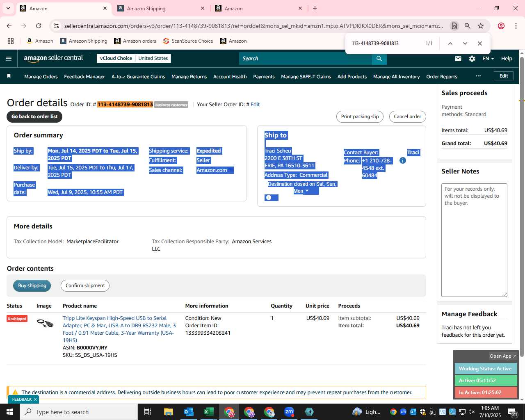The height and width of the screenshot is (420, 525).
Task: Open A-to-z Guarantee Claims menu item
Action: click(x=138, y=77)
